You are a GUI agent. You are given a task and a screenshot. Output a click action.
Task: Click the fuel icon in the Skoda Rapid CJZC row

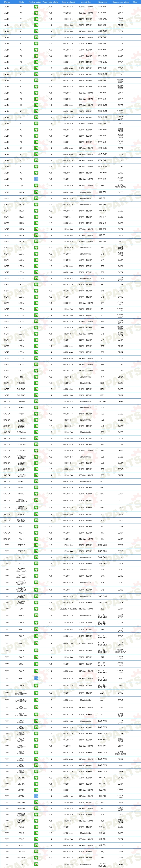coord(36,481)
